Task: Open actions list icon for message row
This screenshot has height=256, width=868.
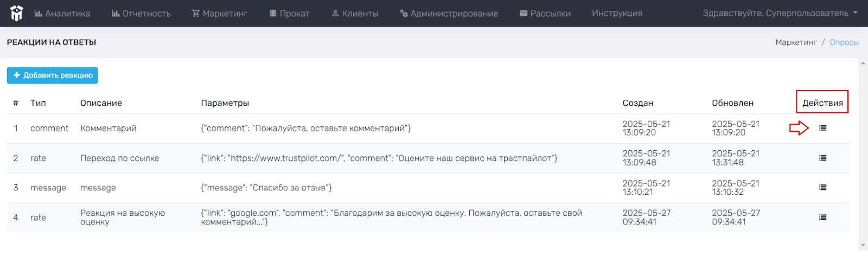Action: click(x=823, y=187)
